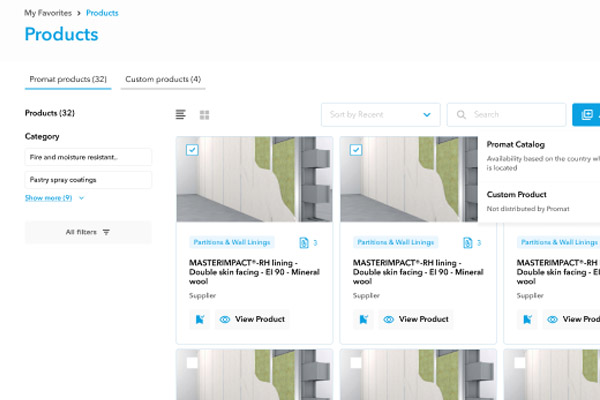Remove bookmark on second product card

pos(364,319)
